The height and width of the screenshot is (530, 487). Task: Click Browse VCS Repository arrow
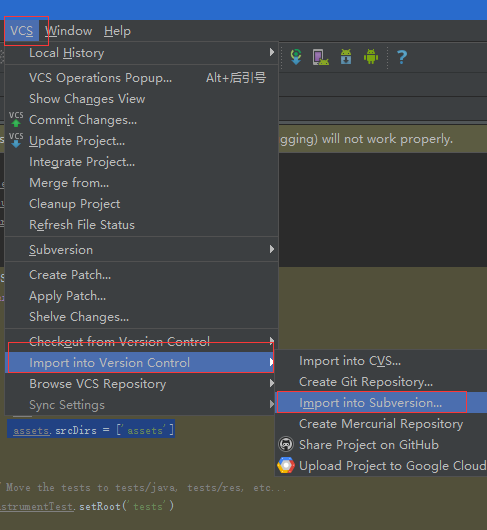click(x=271, y=383)
